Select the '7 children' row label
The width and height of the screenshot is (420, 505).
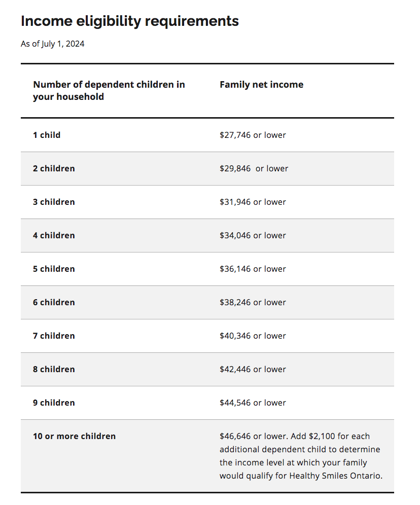(x=54, y=336)
